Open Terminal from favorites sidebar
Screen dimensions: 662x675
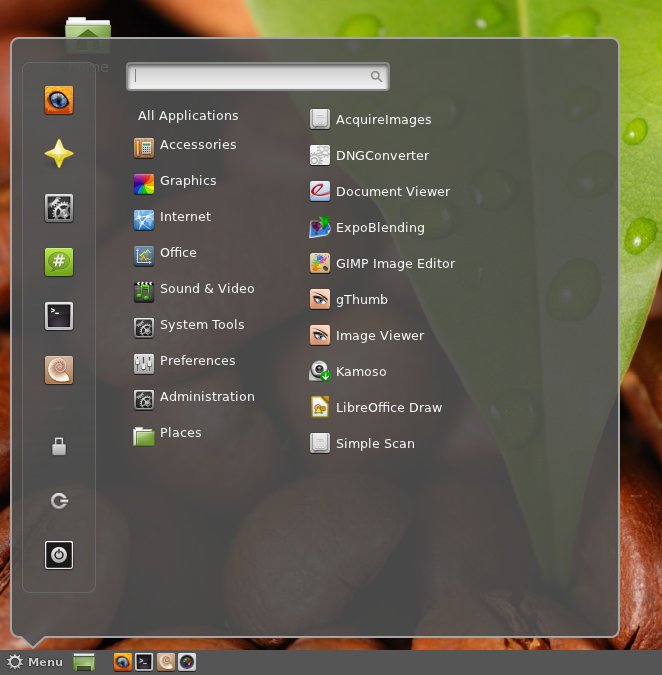click(59, 316)
